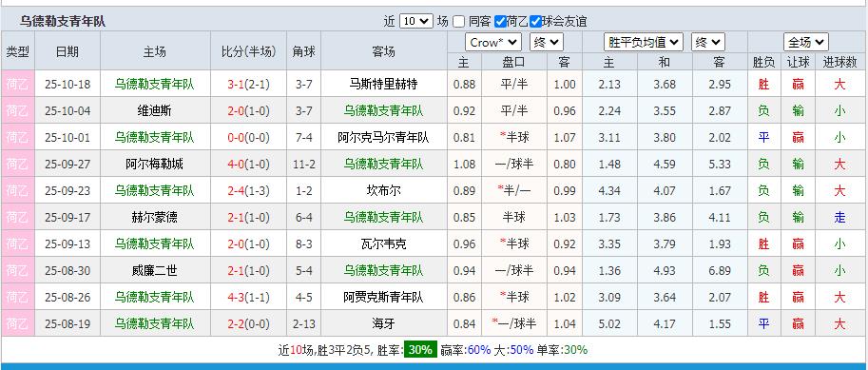The width and height of the screenshot is (868, 370).
Task: Click the 维迪斯 home team link
Action: pos(154,110)
